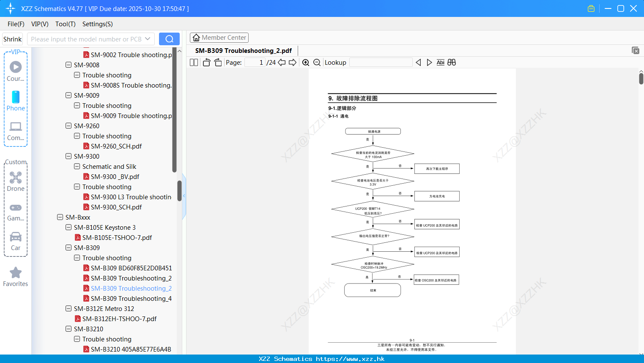Rotate page clockwise
Viewport: 644px width, 363px height.
coord(218,63)
